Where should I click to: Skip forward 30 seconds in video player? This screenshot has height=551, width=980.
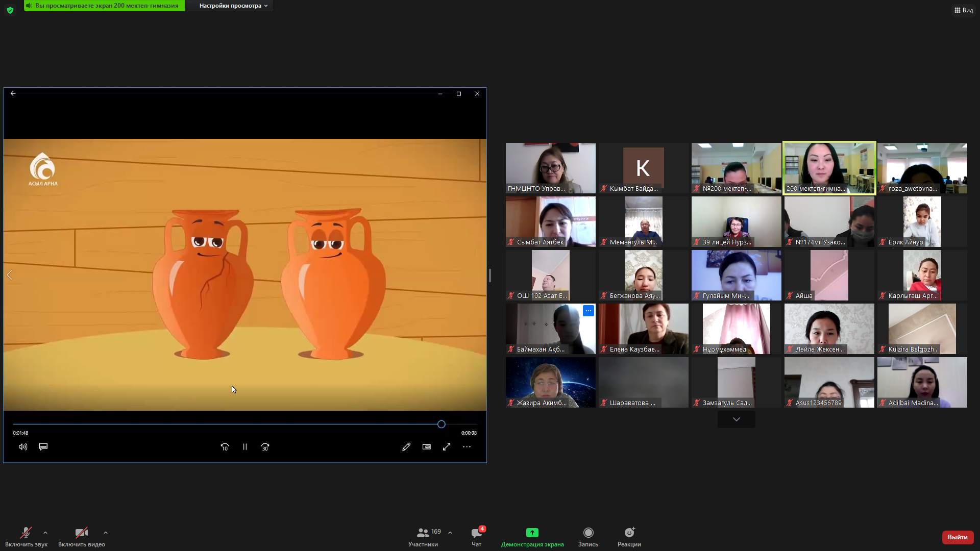(x=265, y=447)
